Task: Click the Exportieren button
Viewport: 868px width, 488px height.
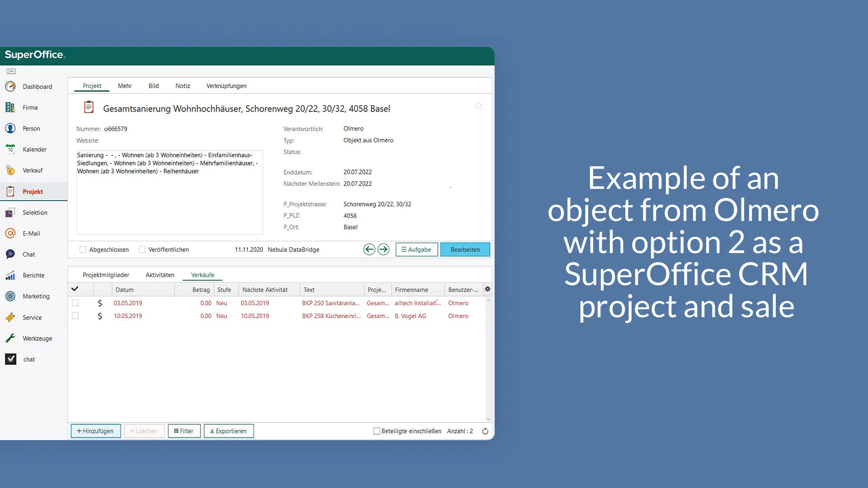Action: 228,431
